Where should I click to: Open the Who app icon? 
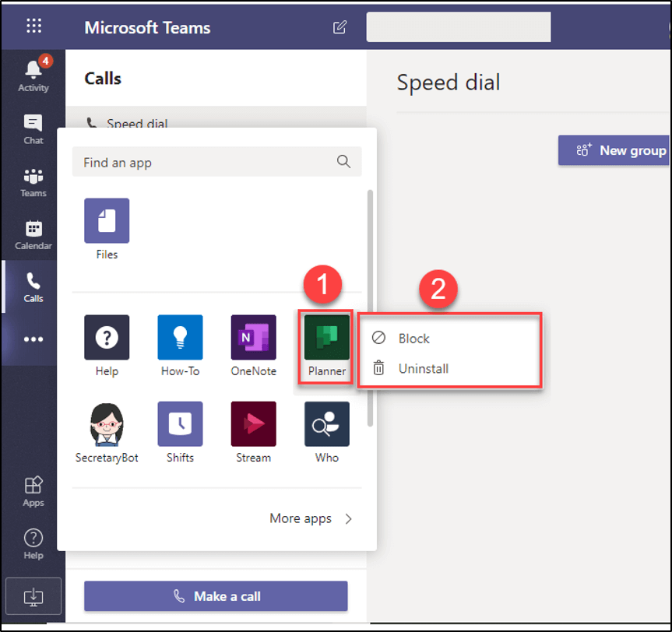pyautogui.click(x=325, y=423)
